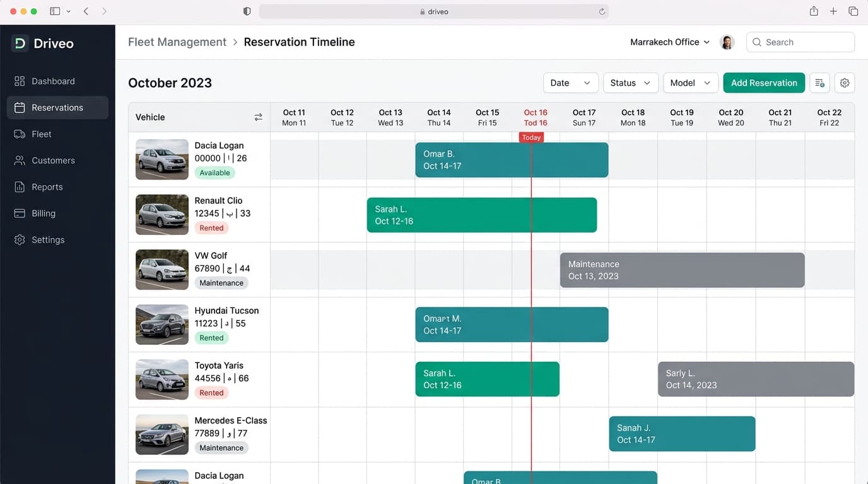Open the VW Golf Maintenance block
The image size is (868, 484).
coord(682,270)
